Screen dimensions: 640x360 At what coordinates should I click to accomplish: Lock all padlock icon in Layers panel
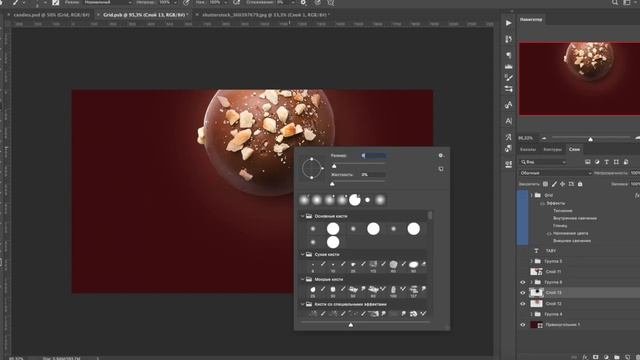(x=580, y=184)
